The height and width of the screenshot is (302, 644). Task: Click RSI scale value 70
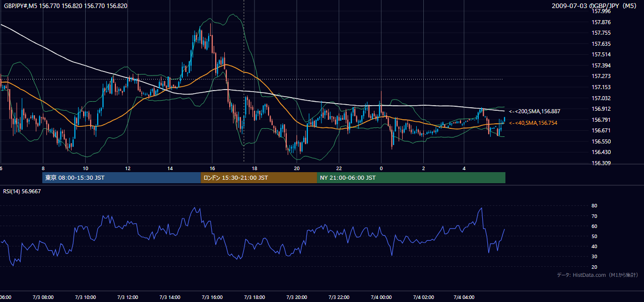point(594,216)
